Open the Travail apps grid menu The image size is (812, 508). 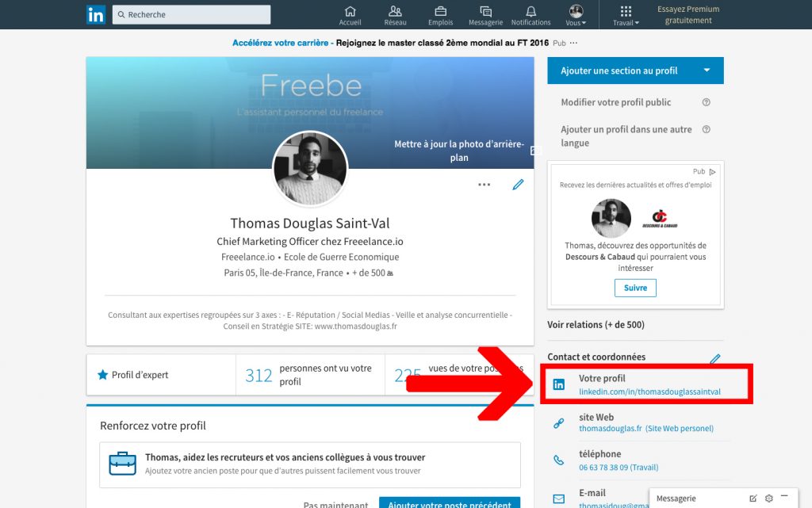click(626, 16)
